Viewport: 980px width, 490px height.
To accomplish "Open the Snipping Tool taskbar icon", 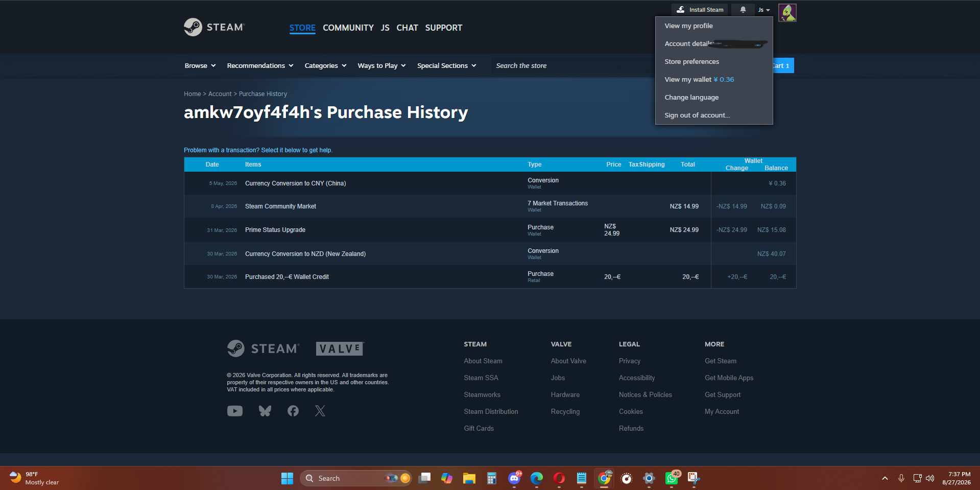I will (694, 478).
